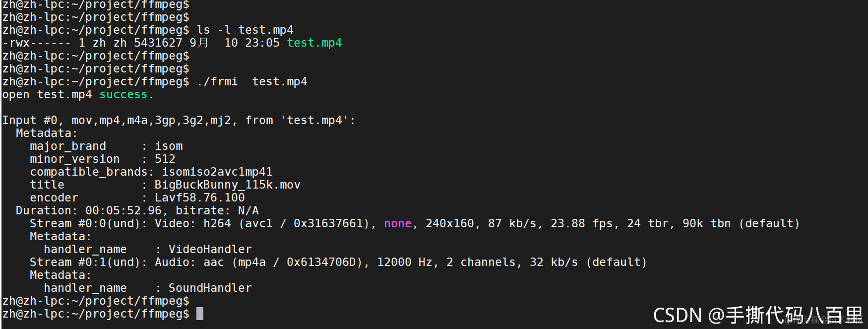Click the compatible_brands value isomiso2avc1mp41
Image resolution: width=868 pixels, height=329 pixels.
coord(217,172)
